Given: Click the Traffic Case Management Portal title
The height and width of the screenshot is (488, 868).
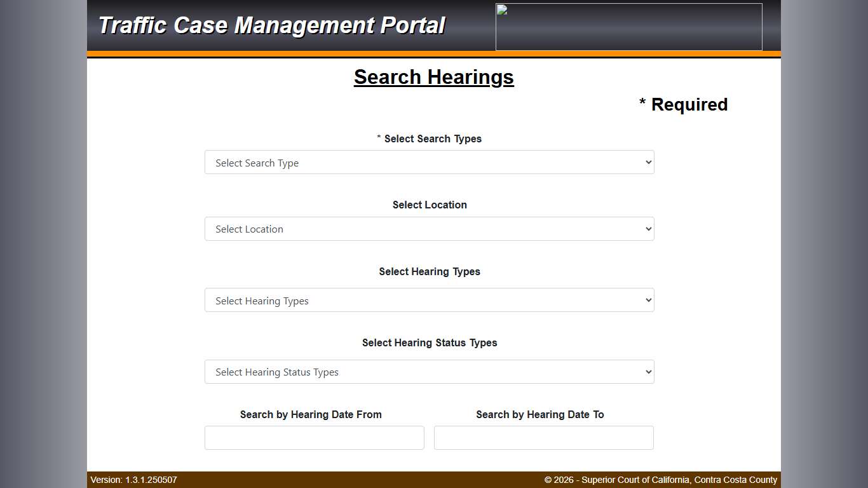Looking at the screenshot, I should click(272, 25).
